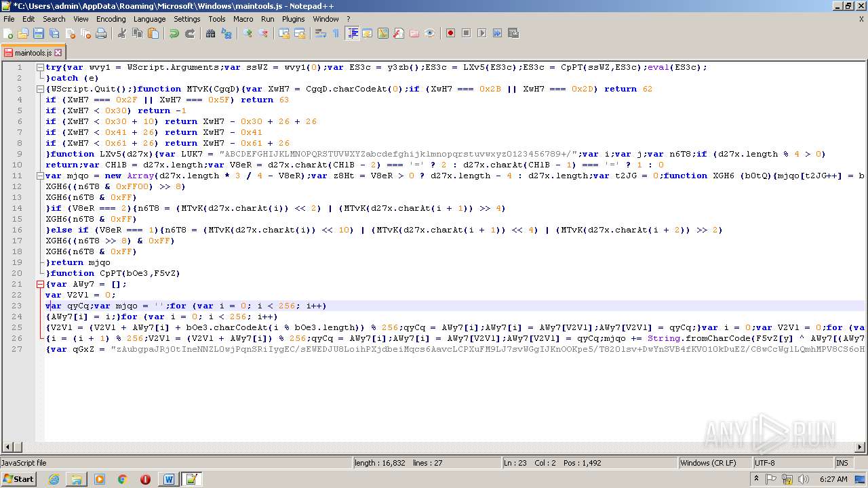868x488 pixels.
Task: Click the UTF-8 encoding status field
Action: coord(793,462)
